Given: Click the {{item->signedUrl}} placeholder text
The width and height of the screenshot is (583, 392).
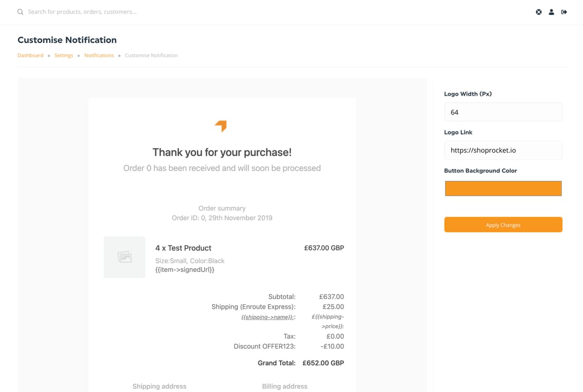Looking at the screenshot, I should pyautogui.click(x=185, y=269).
